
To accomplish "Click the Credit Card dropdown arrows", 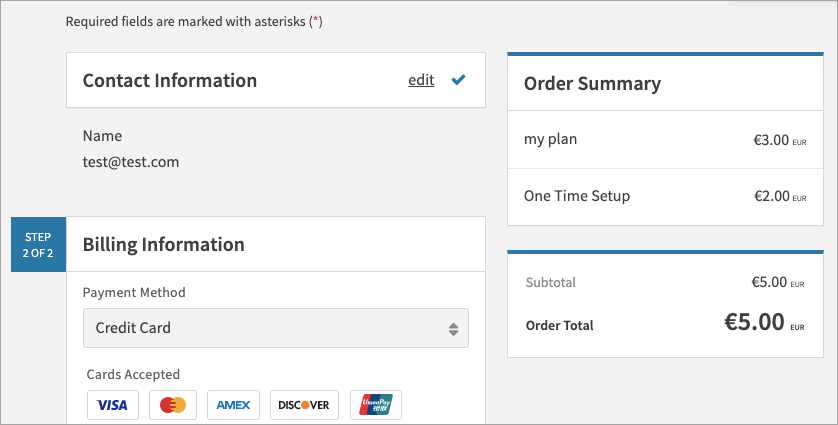I will click(x=453, y=328).
